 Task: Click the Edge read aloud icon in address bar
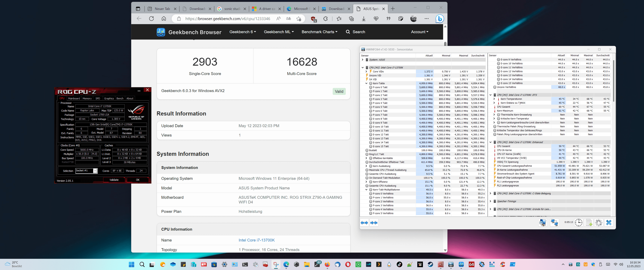point(278,19)
